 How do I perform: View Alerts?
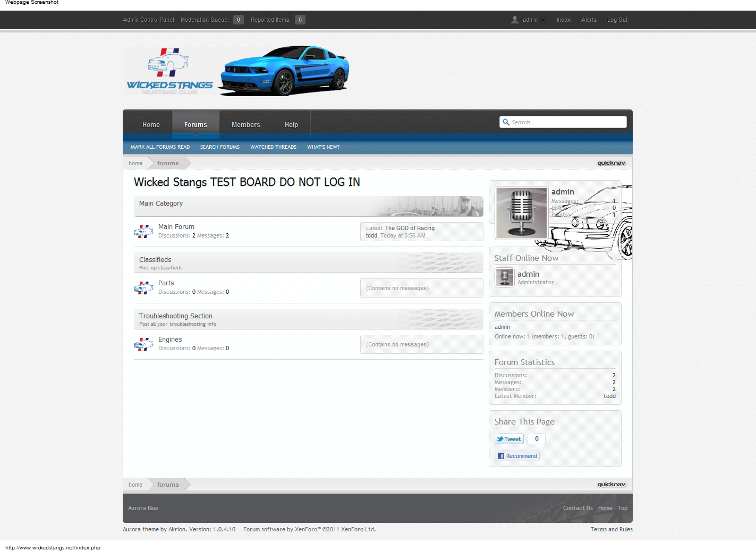pyautogui.click(x=589, y=20)
